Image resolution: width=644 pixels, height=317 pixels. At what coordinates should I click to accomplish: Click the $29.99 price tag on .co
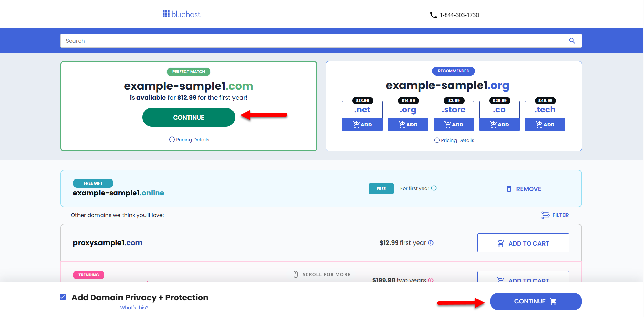(499, 101)
